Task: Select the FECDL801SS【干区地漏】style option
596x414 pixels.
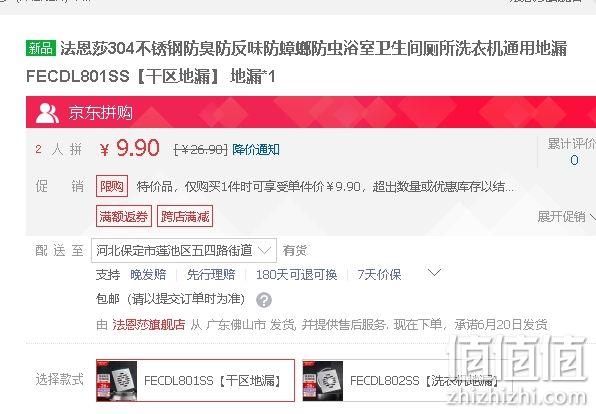Action: (x=195, y=381)
